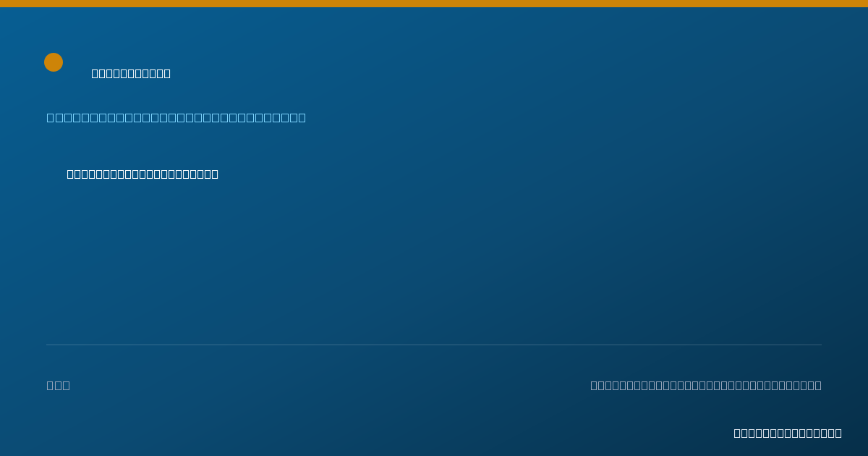Click the long gray footer text at right
The height and width of the screenshot is (456, 868).
pyautogui.click(x=706, y=385)
